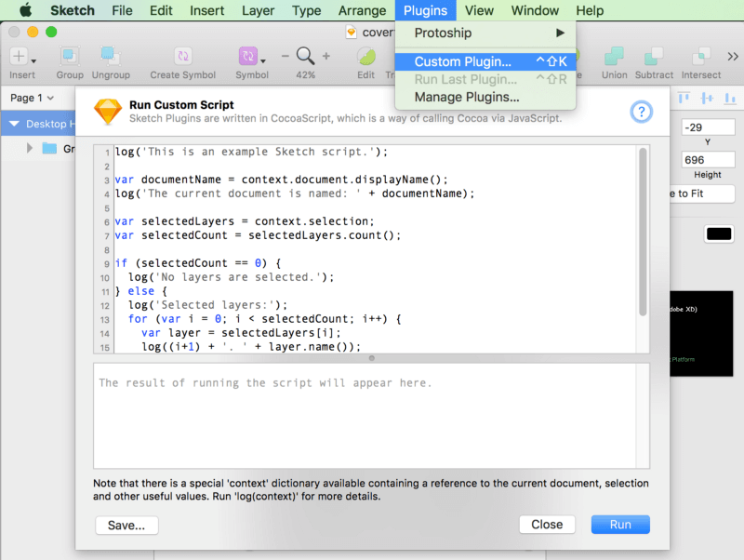Image resolution: width=744 pixels, height=560 pixels.
Task: Open the help icon in Run Custom Script dialog
Action: tap(641, 112)
